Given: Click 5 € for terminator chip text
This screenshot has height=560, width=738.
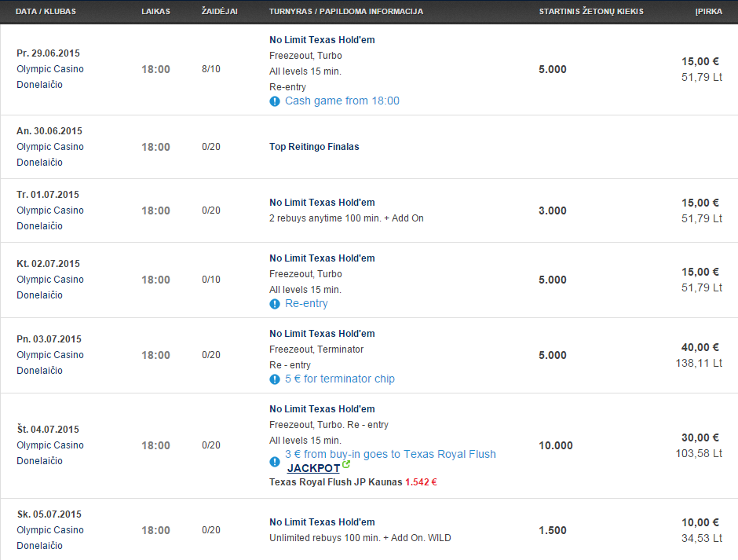Looking at the screenshot, I should click(x=340, y=379).
